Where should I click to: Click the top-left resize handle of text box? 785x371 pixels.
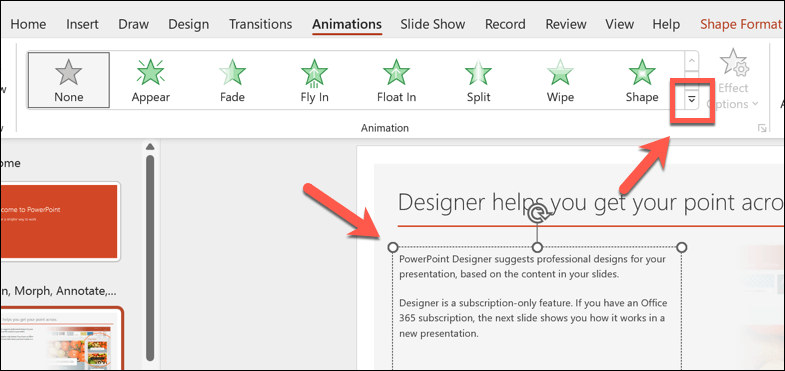393,247
